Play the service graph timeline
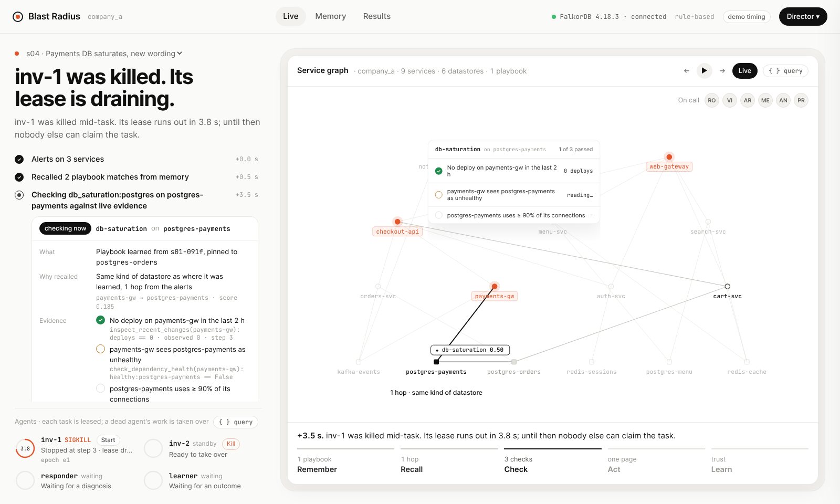The width and height of the screenshot is (840, 504). point(705,71)
